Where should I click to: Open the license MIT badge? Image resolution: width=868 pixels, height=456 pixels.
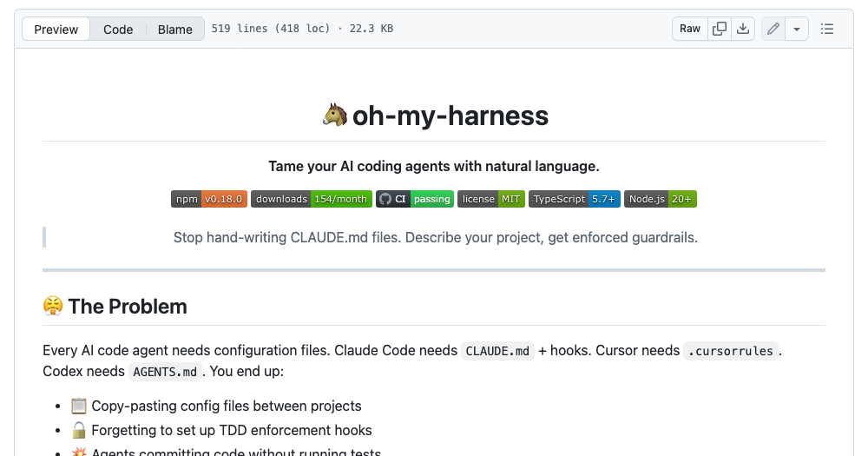[x=491, y=199]
